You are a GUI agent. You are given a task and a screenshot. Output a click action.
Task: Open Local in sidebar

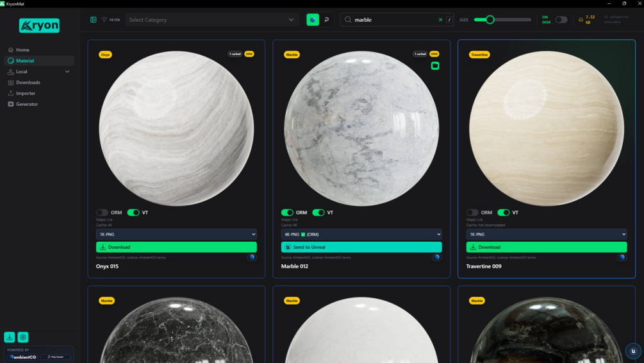coord(39,72)
